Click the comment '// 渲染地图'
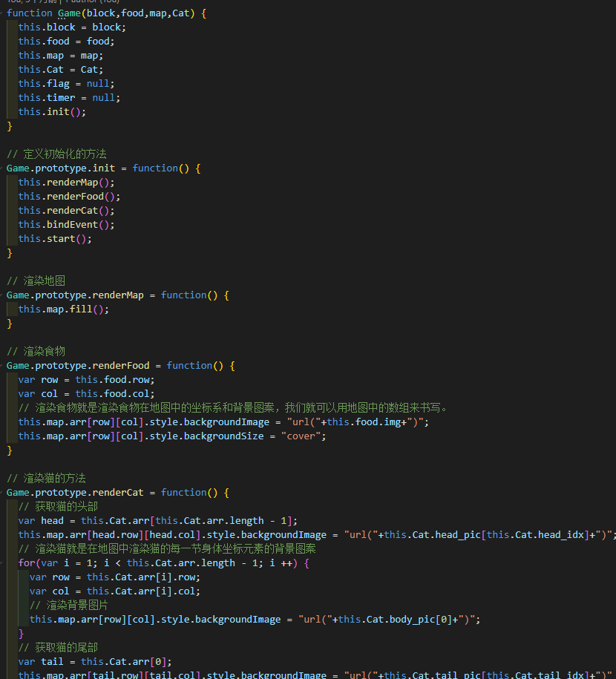 click(36, 281)
